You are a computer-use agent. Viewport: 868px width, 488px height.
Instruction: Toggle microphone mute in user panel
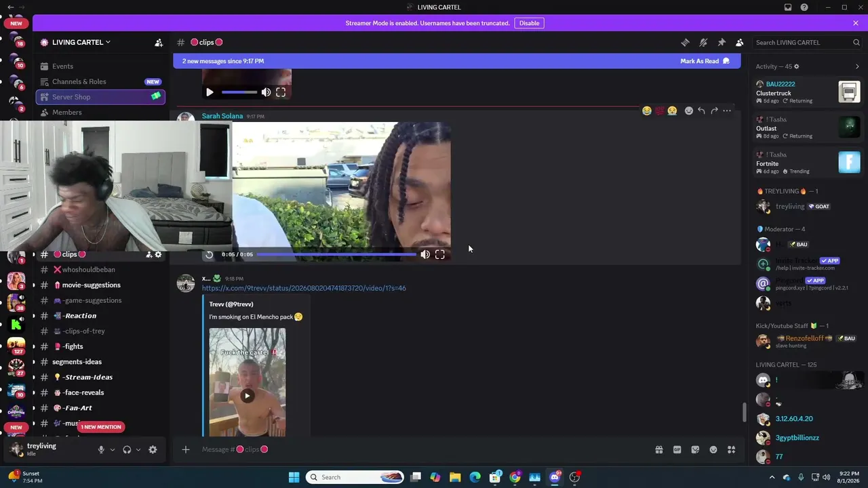(x=101, y=449)
